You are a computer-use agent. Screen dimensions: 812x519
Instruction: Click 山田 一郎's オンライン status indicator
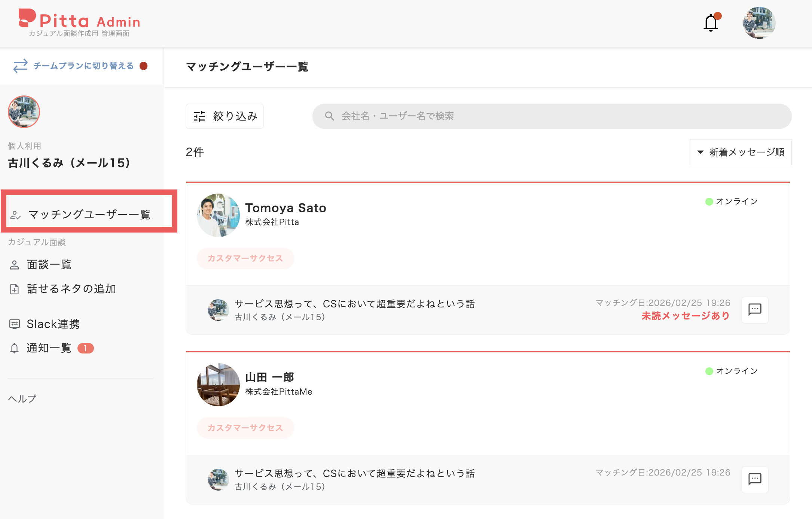tap(708, 371)
